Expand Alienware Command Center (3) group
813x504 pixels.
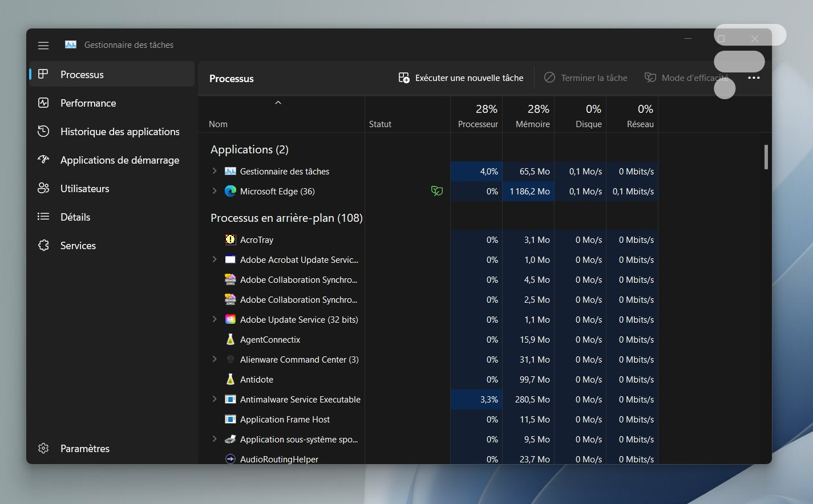pos(215,359)
